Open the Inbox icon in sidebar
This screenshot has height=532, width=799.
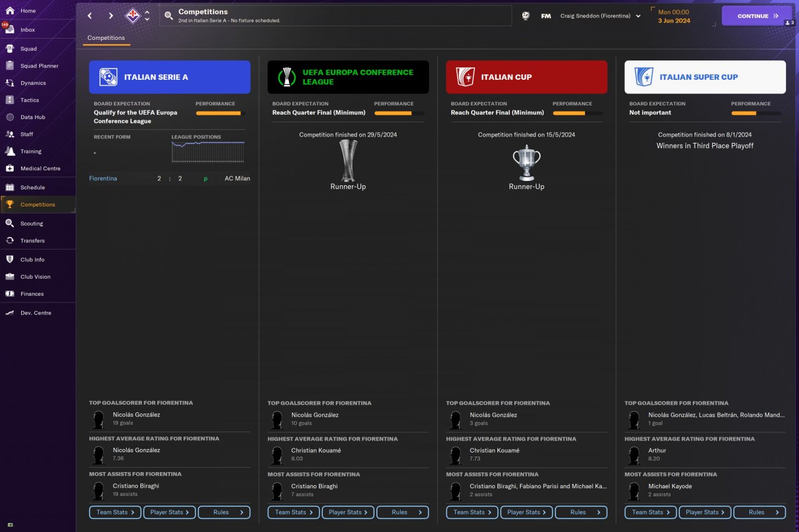pos(9,30)
